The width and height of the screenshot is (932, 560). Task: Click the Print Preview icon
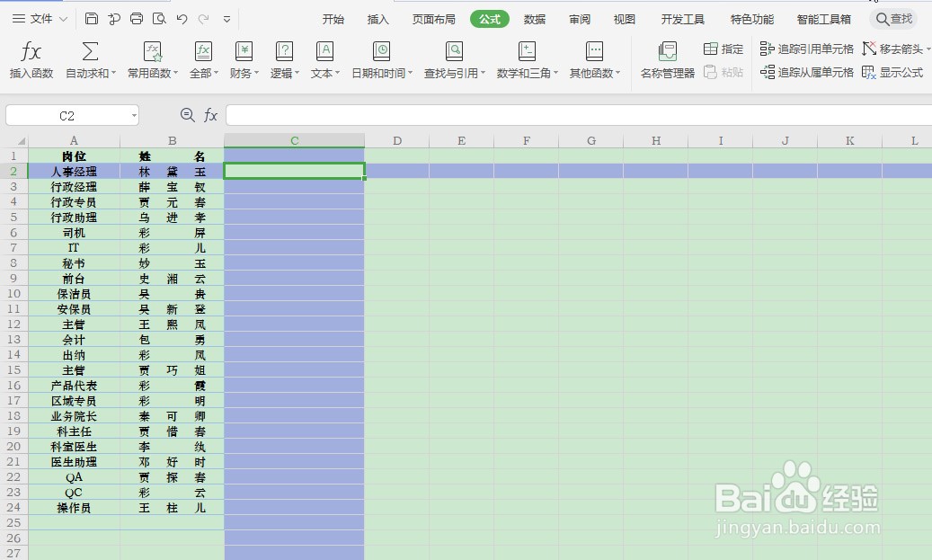[159, 19]
